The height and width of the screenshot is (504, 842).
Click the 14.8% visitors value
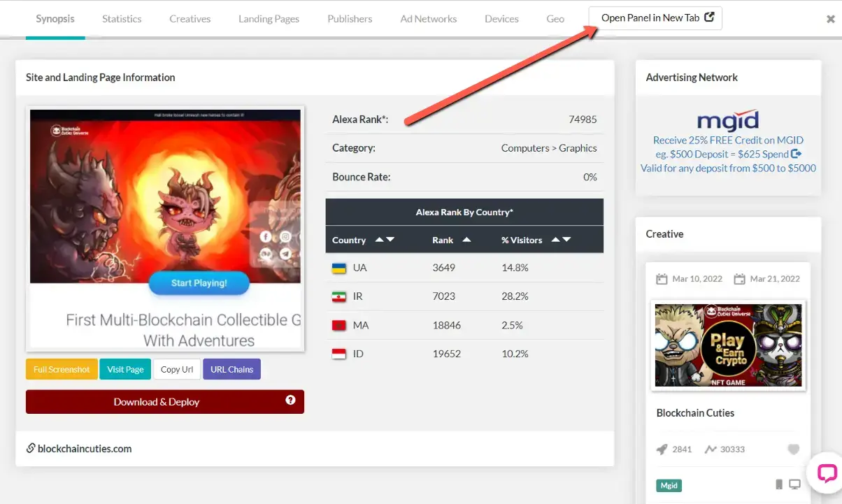(515, 268)
